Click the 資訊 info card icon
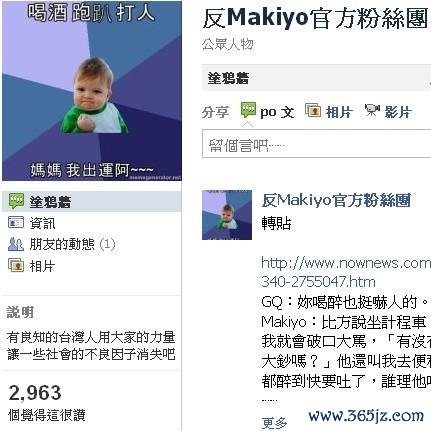The height and width of the screenshot is (431, 431). 16,223
